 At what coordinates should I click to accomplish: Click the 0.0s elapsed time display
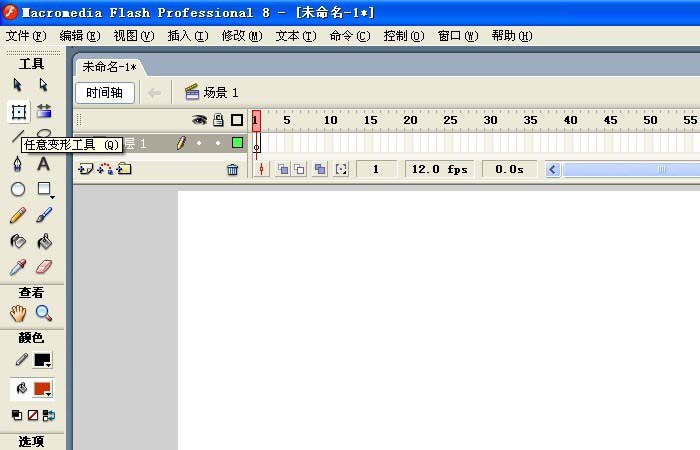(509, 169)
